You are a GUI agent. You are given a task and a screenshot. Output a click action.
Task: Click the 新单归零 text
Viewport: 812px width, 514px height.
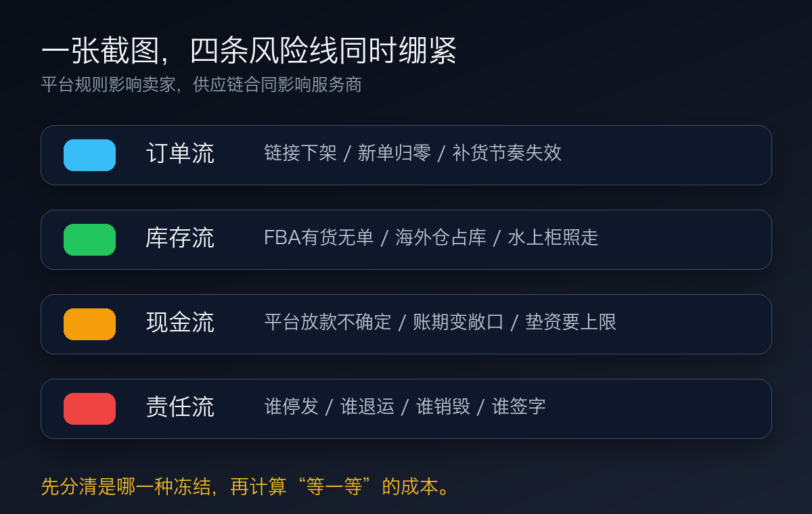coord(394,153)
